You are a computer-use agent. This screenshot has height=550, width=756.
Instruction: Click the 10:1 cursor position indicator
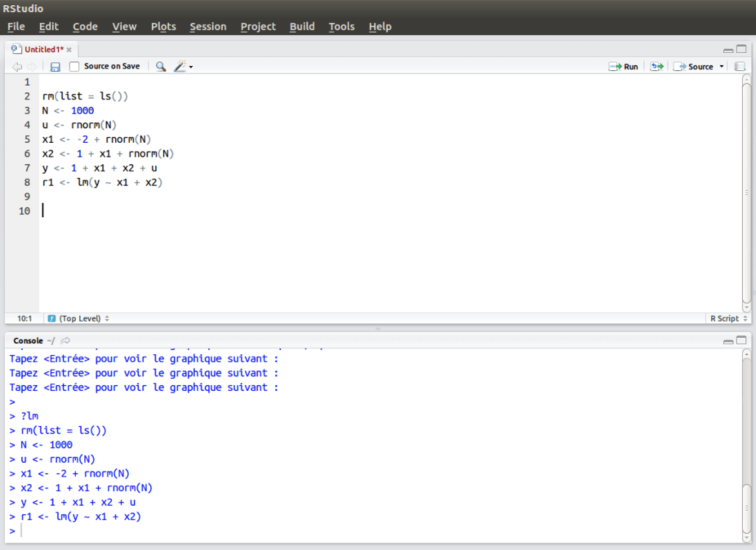(24, 318)
